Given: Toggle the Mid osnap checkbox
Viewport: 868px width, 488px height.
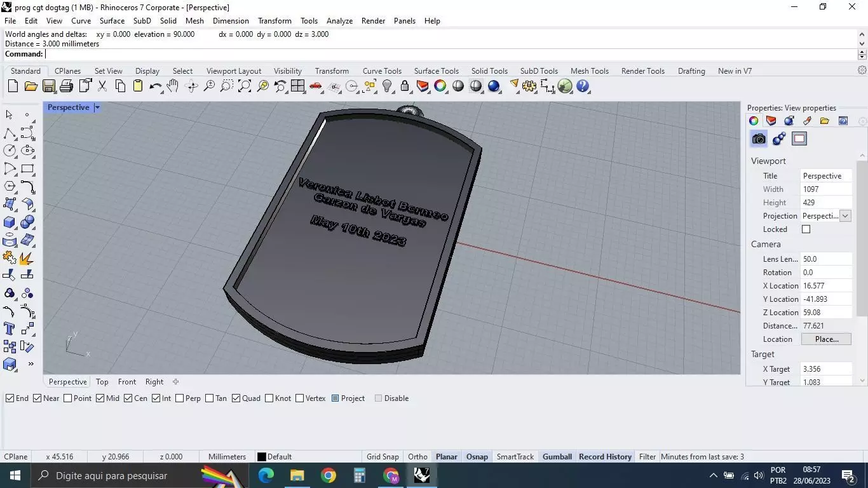Looking at the screenshot, I should point(100,398).
